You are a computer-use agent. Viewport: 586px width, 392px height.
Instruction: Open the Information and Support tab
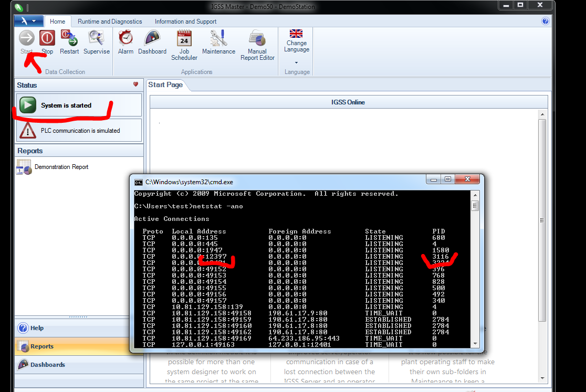(x=185, y=22)
